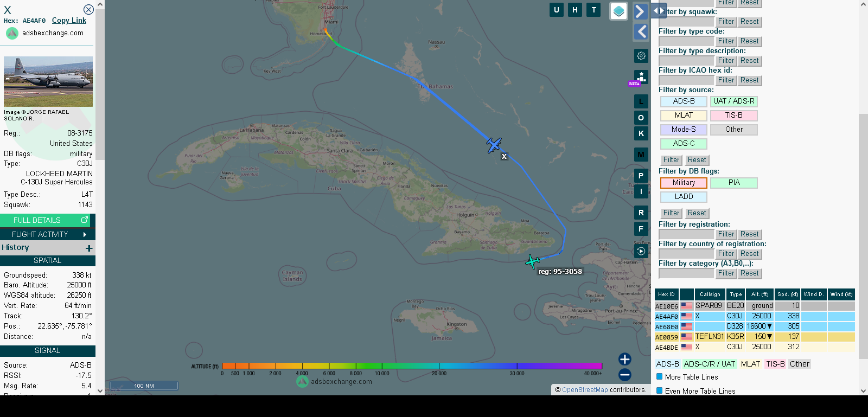Open the BETA stats icon

coord(641,78)
